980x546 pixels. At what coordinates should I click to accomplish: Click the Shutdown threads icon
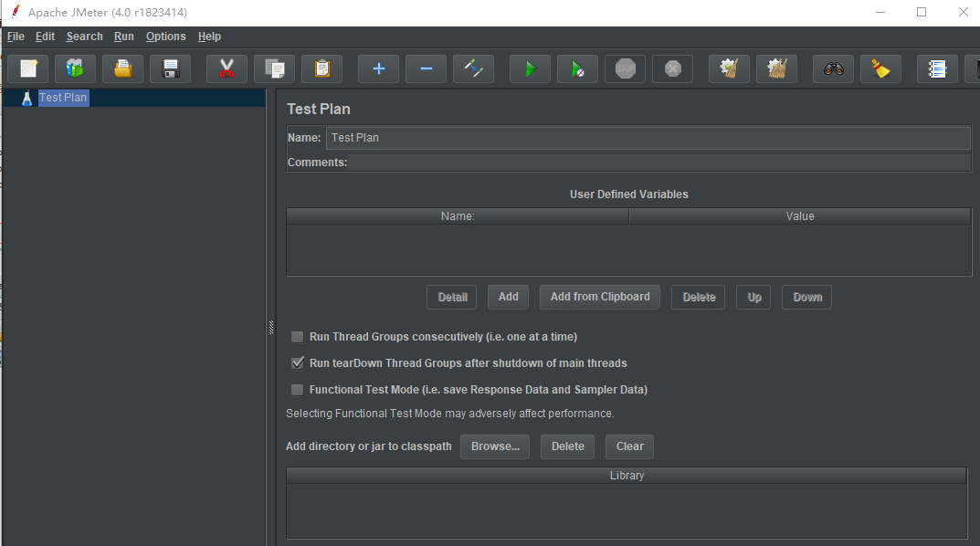click(672, 68)
